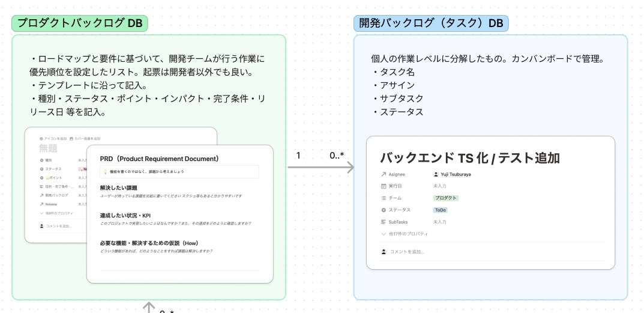Click the バックエンド TS 化 / テスト追加 title
This screenshot has height=313, width=644.
pos(471,157)
